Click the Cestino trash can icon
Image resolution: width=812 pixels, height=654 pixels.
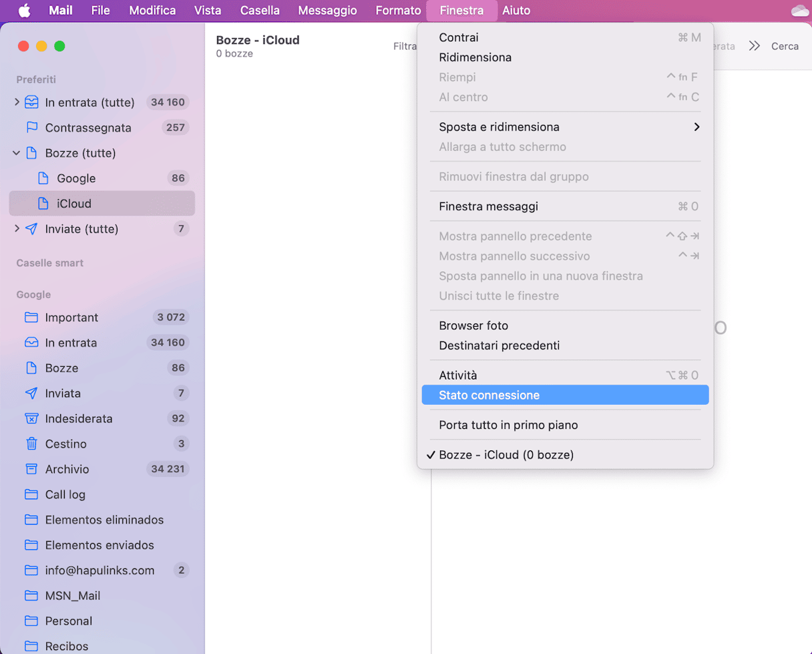tap(31, 444)
